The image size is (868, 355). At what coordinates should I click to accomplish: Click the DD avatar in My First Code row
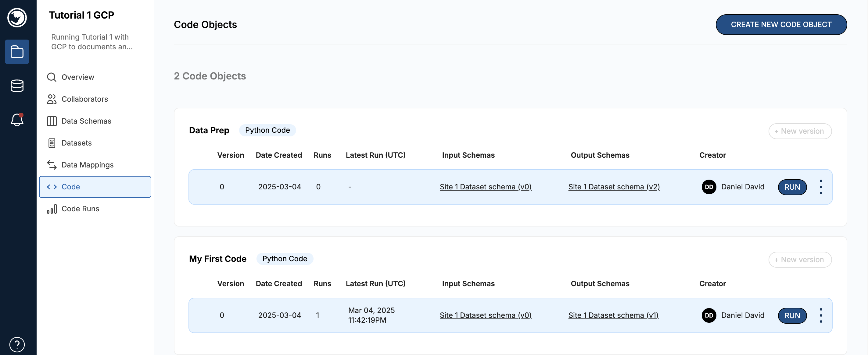(708, 315)
